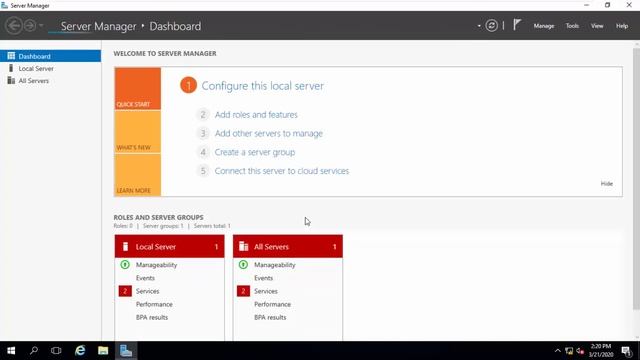Switch to the Learn More tile

(138, 175)
